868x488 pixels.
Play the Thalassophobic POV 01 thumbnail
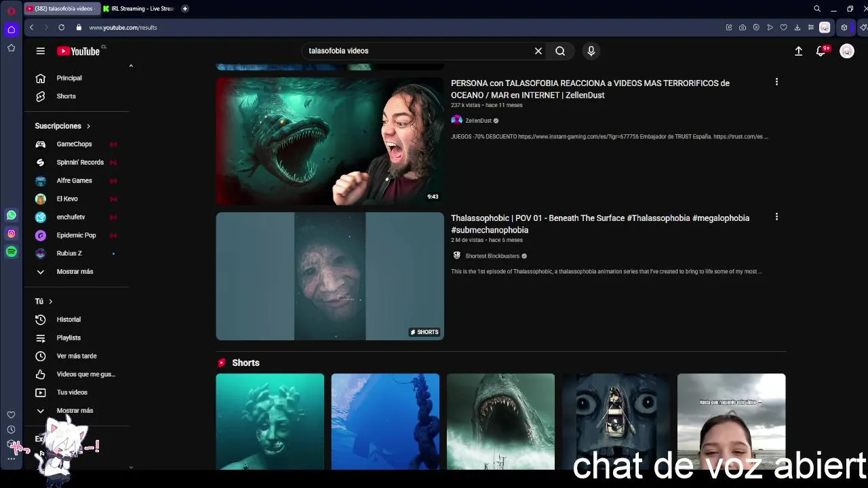click(x=330, y=276)
